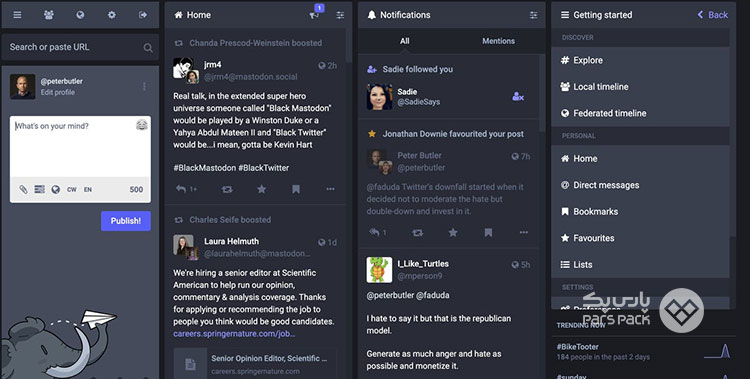Viewport: 750px width, 379px height.
Task: Open Favourites menu item
Action: 640,238
